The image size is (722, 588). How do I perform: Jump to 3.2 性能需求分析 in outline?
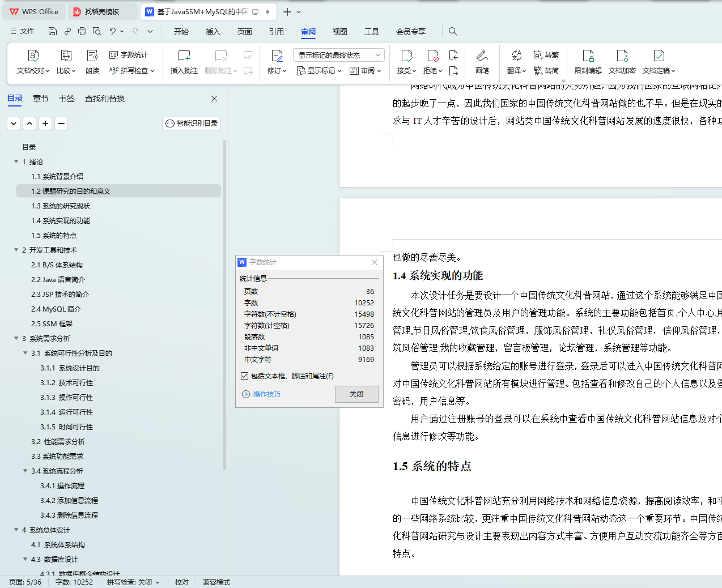coord(58,442)
